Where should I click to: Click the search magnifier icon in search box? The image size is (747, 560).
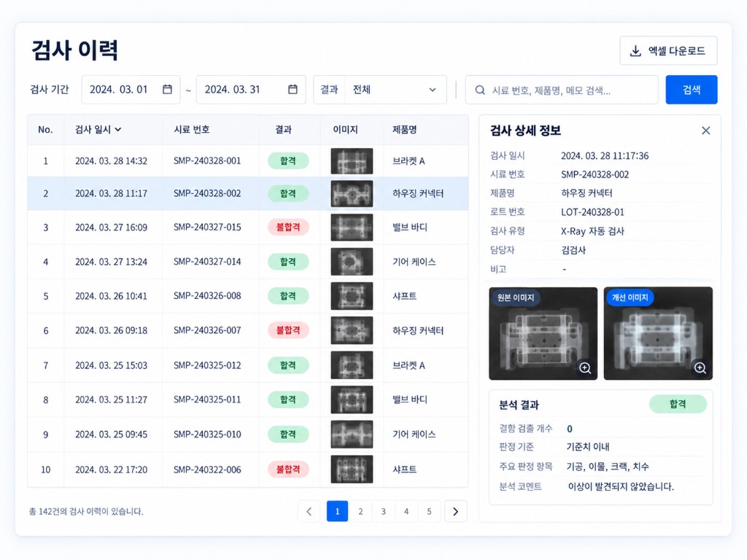480,90
